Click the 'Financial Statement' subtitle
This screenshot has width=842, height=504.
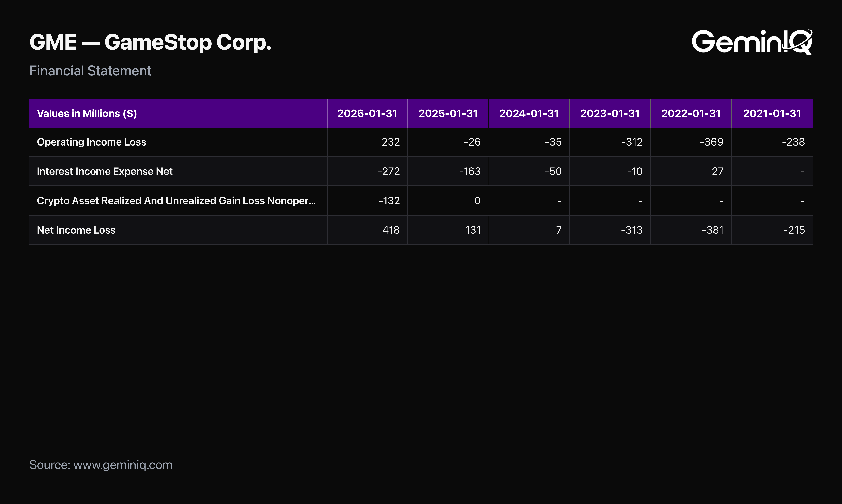(x=90, y=71)
